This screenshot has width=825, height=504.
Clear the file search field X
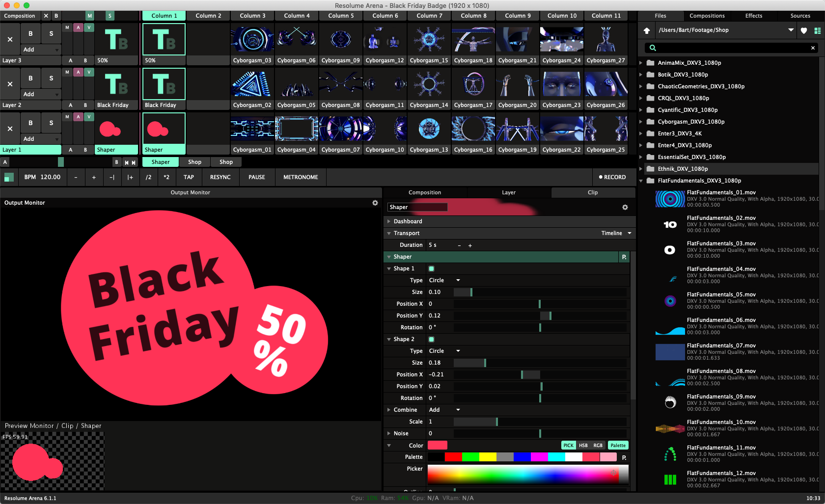(813, 48)
